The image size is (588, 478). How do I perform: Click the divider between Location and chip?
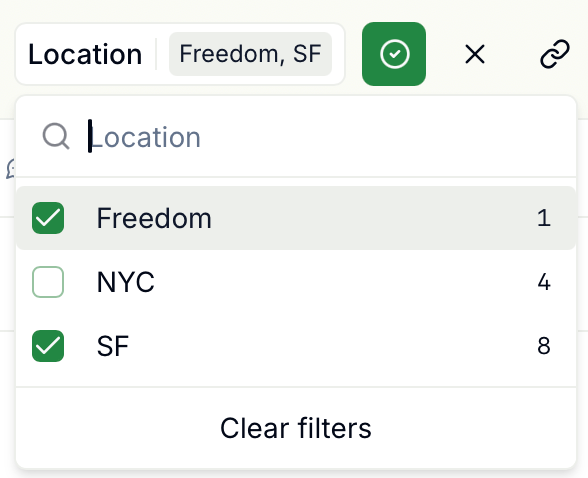coord(156,54)
